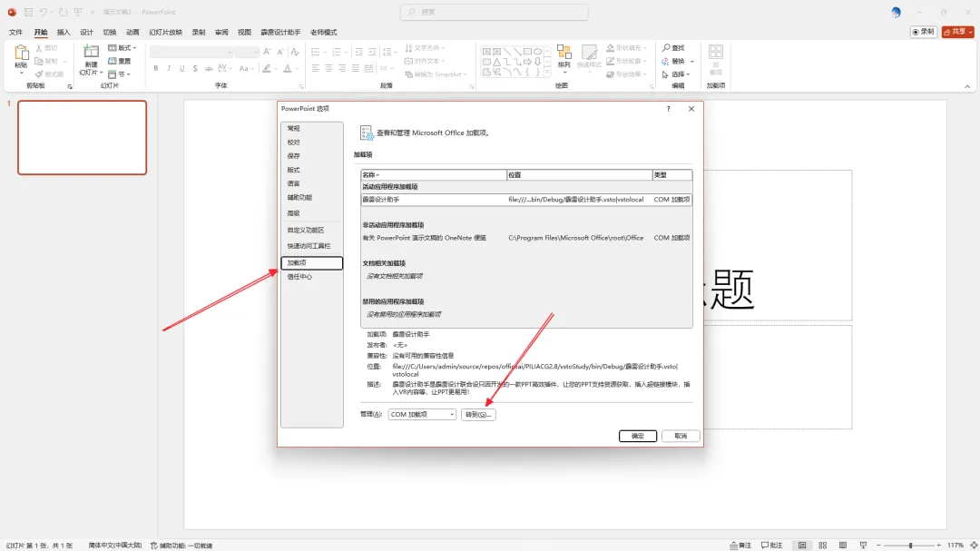Click the font color swatch icon
This screenshot has width=980, height=551.
coord(288,68)
